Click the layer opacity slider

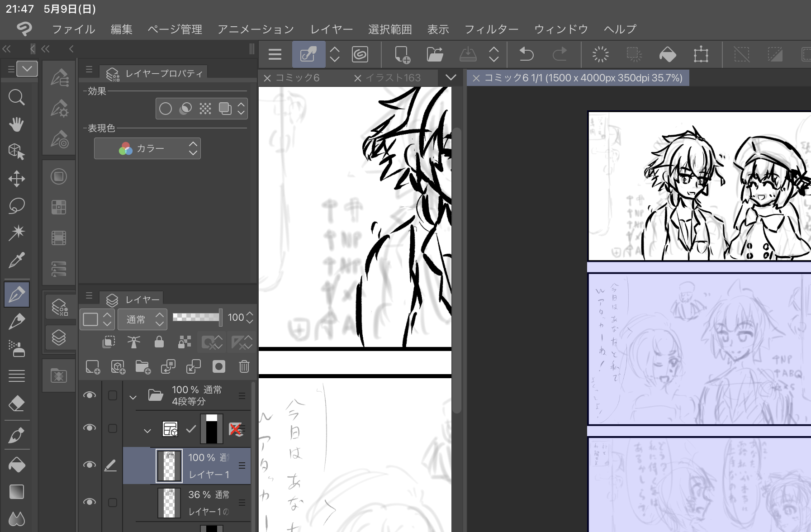pos(197,318)
